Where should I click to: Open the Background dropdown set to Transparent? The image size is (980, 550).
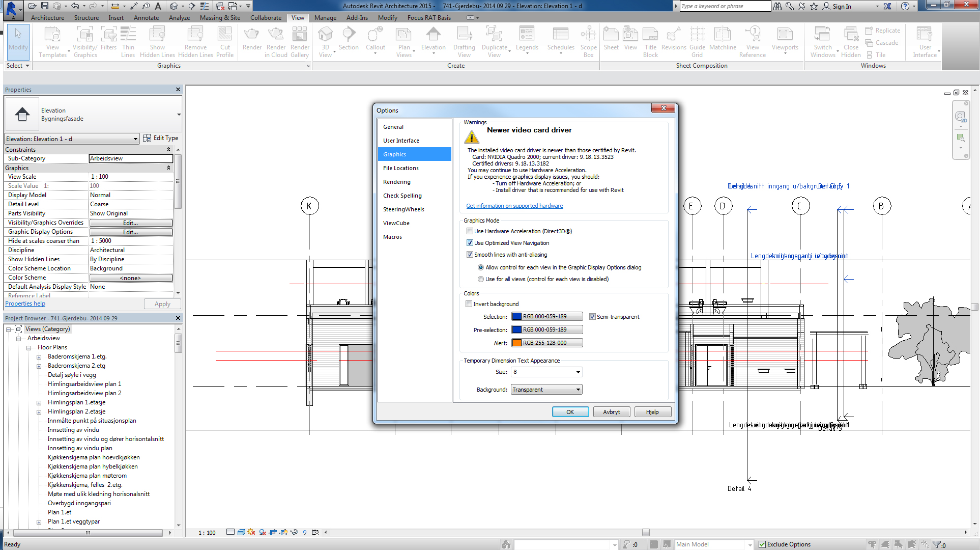click(546, 390)
